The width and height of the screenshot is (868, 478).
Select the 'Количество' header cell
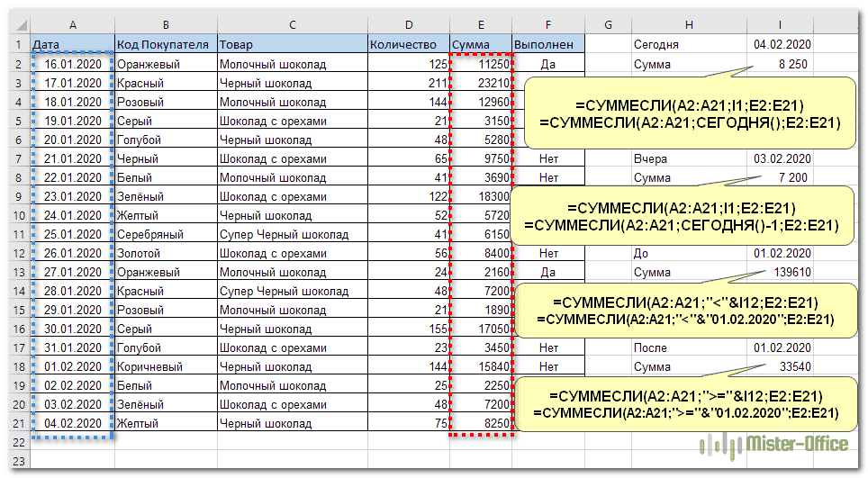pos(408,44)
